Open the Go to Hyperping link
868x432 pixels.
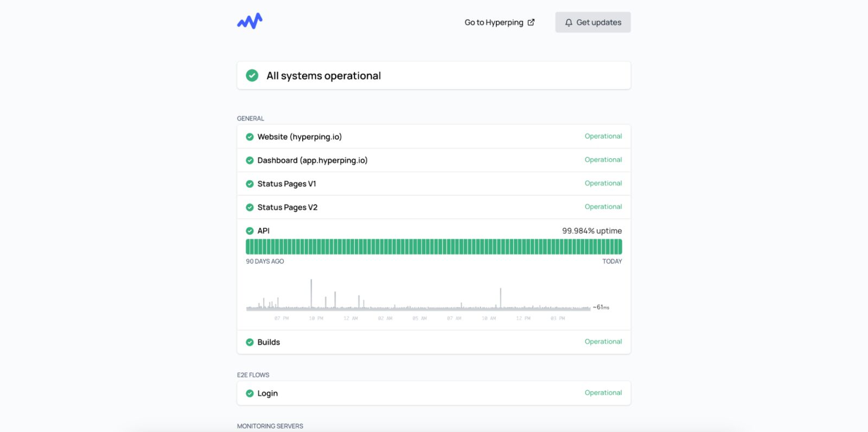(x=500, y=22)
